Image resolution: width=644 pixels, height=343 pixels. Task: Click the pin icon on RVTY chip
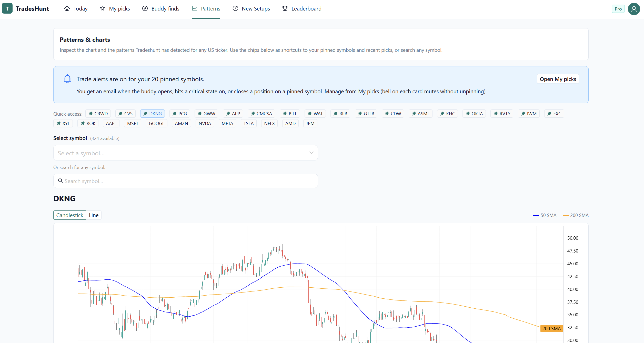click(496, 114)
